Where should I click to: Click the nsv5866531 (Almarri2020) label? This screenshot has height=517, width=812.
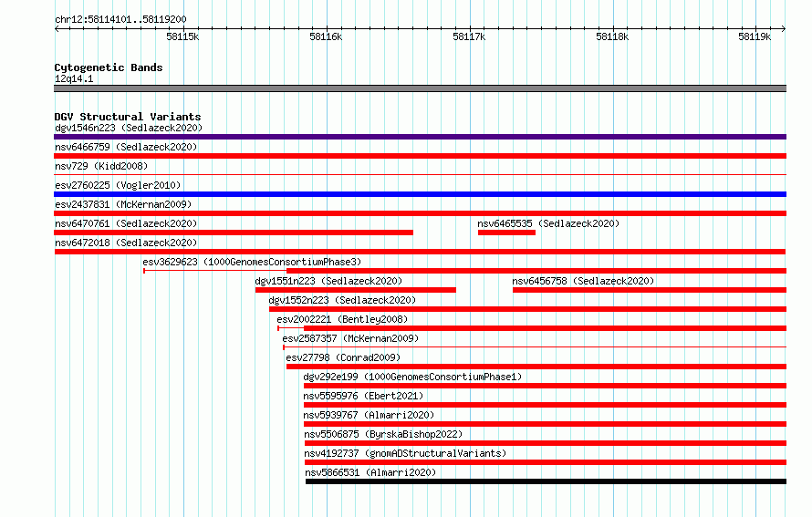[x=370, y=472]
